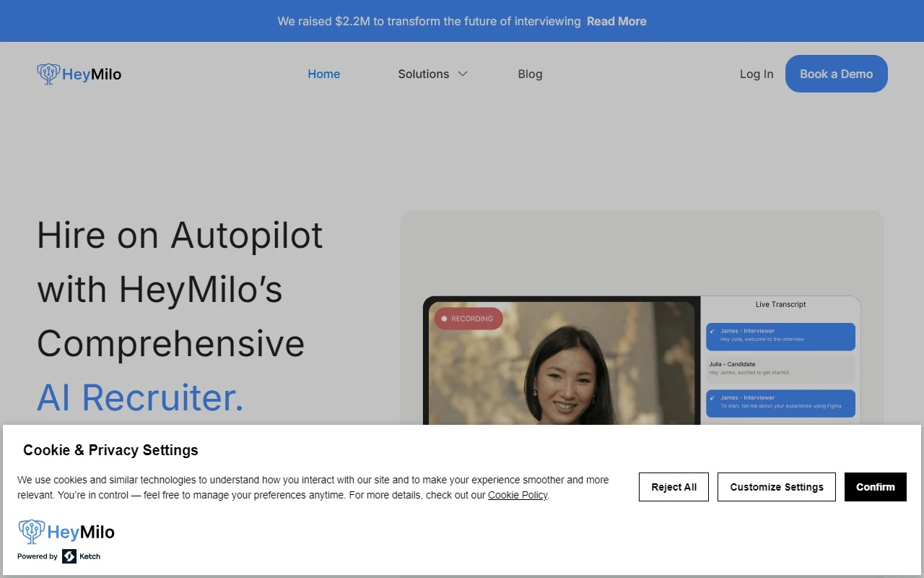Open the Home menu item
Viewport: 924px width, 578px height.
(x=323, y=74)
